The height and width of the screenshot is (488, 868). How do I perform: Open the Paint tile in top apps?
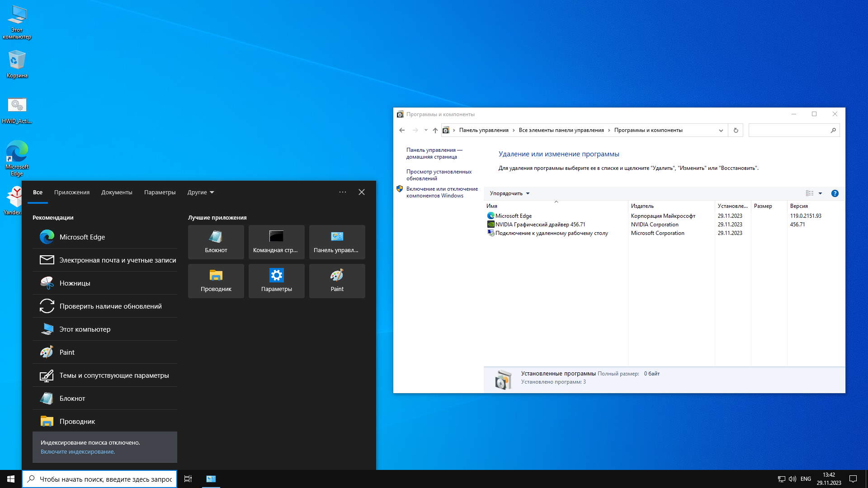(337, 281)
